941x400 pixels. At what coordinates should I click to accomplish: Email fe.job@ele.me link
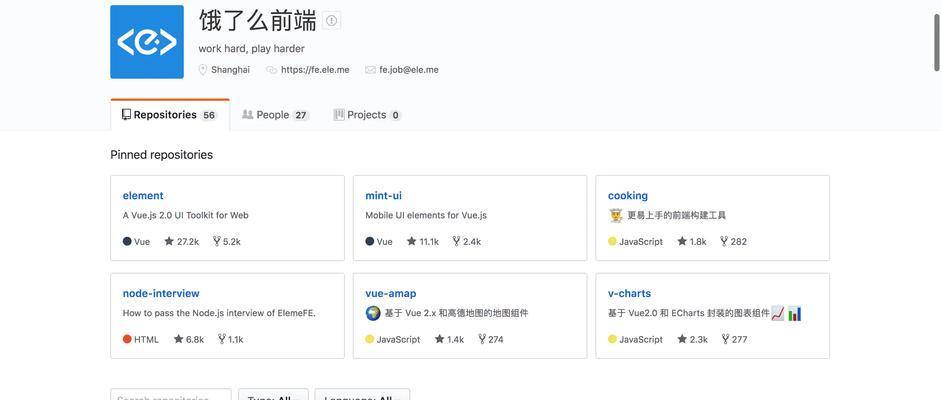409,70
